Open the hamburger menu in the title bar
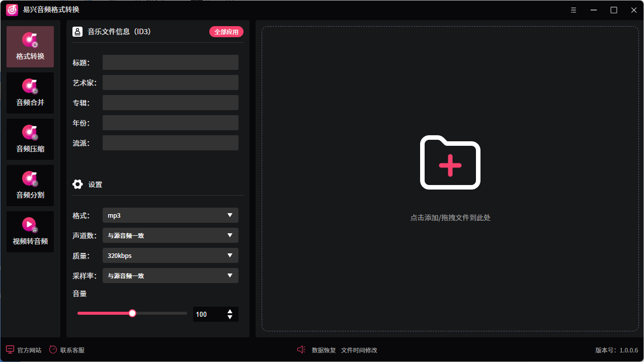The width and height of the screenshot is (644, 362). point(574,10)
